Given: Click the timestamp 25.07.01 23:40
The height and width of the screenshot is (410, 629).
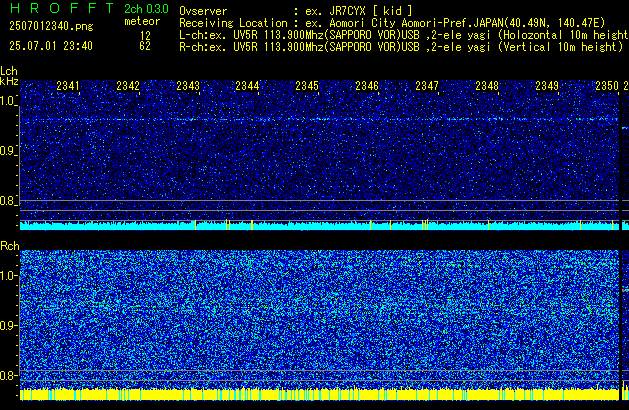Looking at the screenshot, I should click(51, 46).
